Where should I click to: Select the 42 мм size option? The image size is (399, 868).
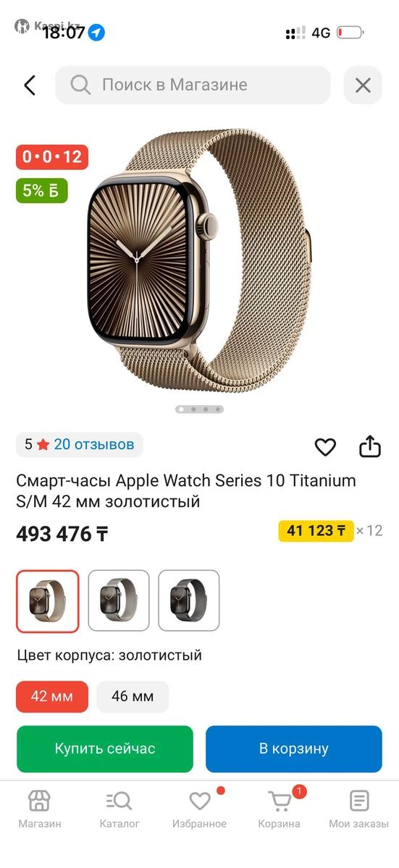click(x=52, y=697)
